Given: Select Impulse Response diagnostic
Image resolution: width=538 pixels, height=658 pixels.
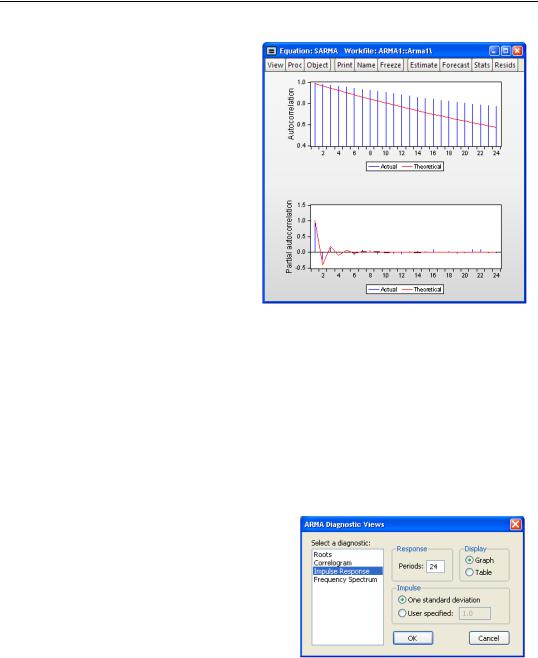Looking at the screenshot, I should pyautogui.click(x=347, y=571).
